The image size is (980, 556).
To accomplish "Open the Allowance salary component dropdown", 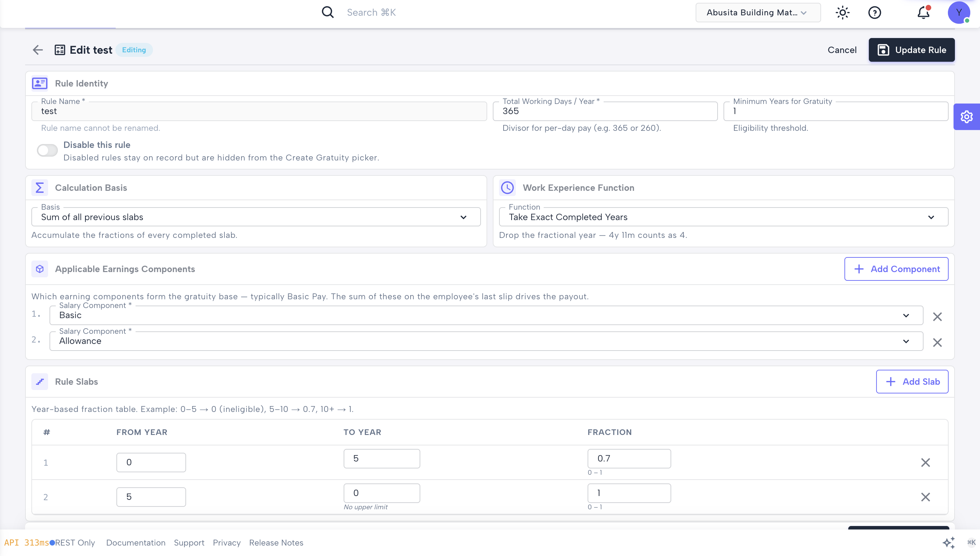I will [486, 341].
